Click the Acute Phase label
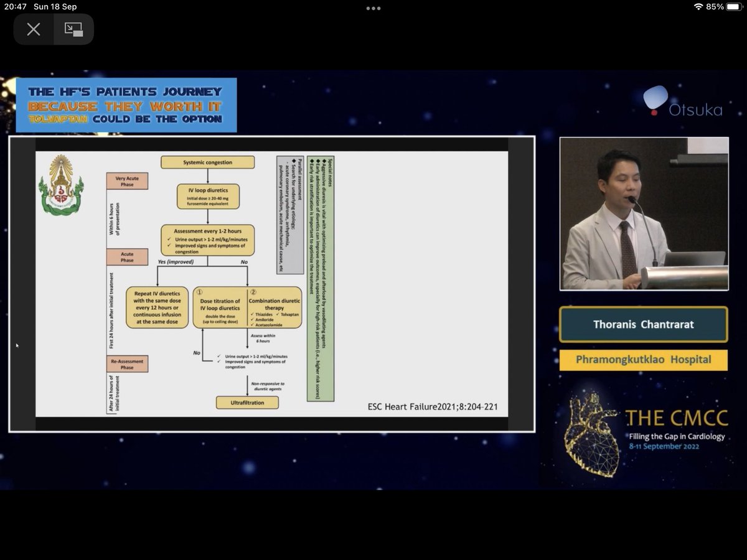The height and width of the screenshot is (560, 747). coord(127,256)
